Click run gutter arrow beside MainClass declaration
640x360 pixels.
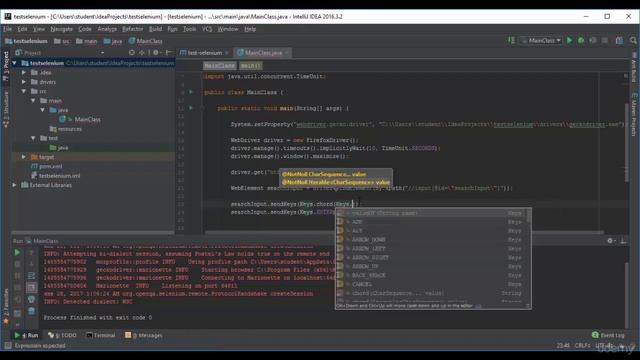point(191,92)
